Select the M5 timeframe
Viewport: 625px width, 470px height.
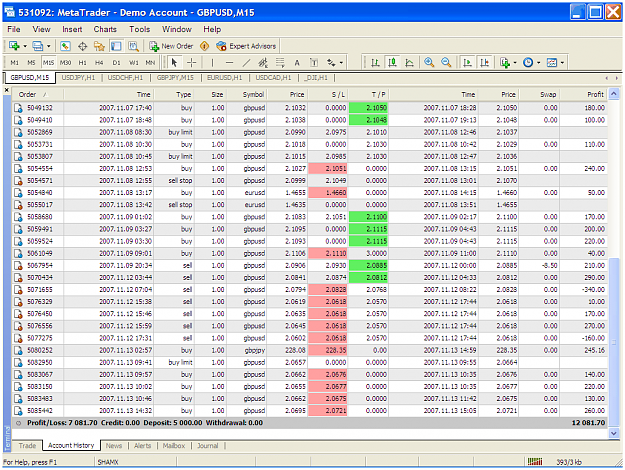(31, 63)
